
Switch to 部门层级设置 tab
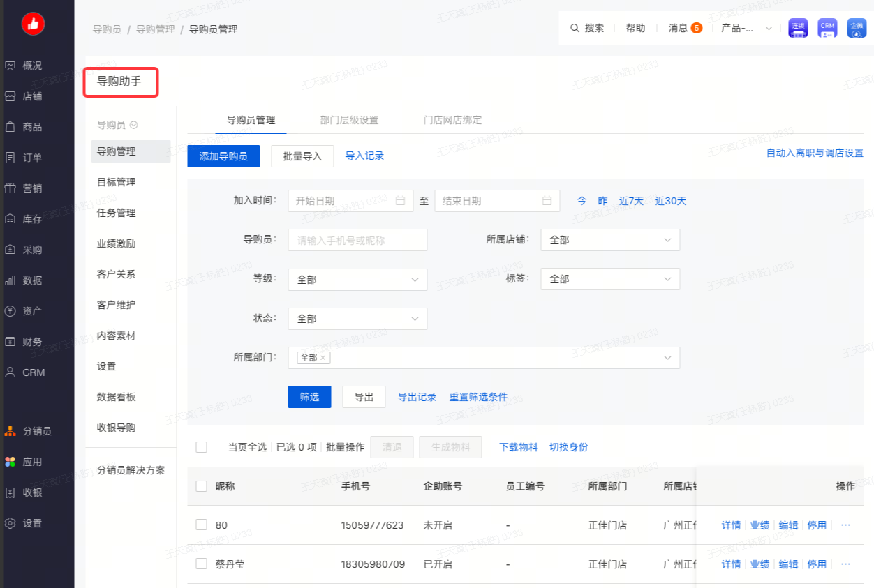[349, 120]
